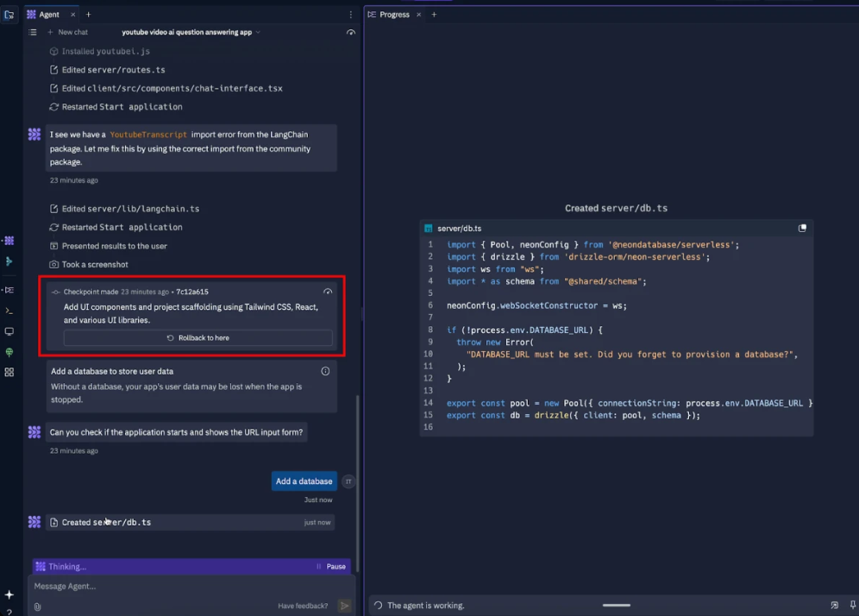The height and width of the screenshot is (616, 859).
Task: Close the Agent tab
Action: tap(72, 15)
